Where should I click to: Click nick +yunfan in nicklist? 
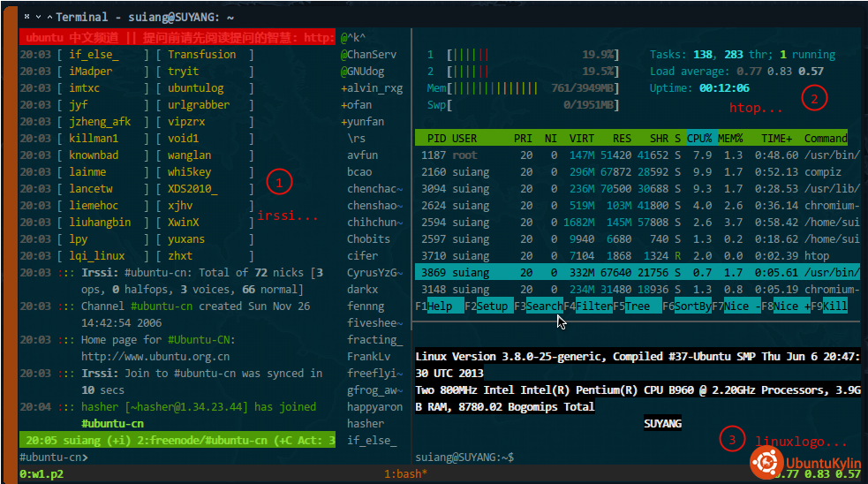tap(362, 122)
